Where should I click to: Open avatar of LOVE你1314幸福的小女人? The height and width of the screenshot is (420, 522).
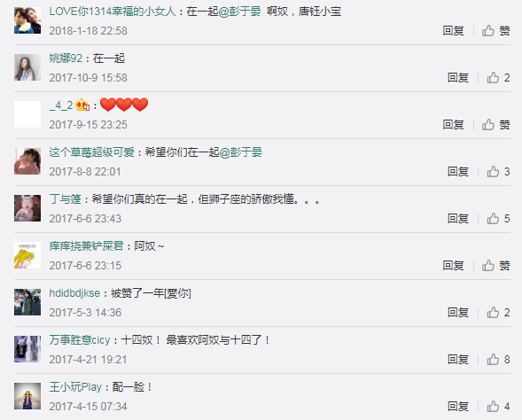point(27,20)
